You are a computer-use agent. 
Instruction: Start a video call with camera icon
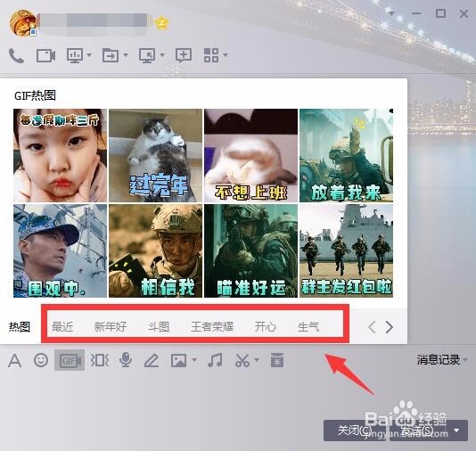click(x=45, y=56)
